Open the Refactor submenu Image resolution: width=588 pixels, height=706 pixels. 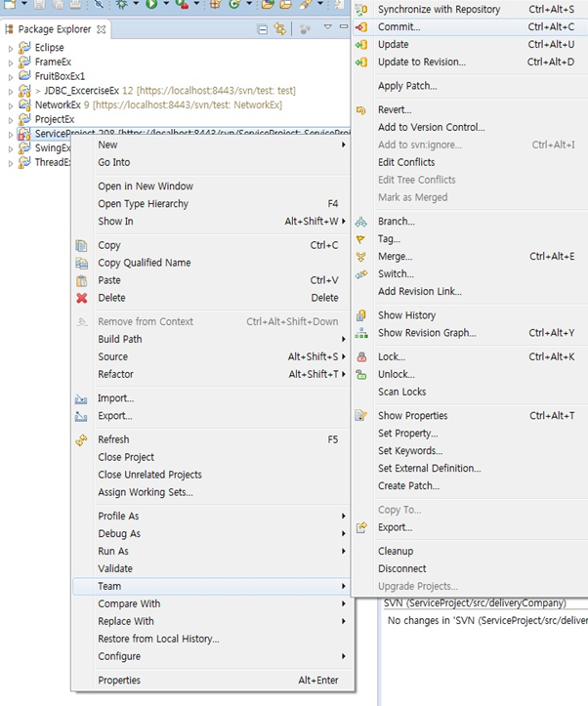click(x=211, y=374)
